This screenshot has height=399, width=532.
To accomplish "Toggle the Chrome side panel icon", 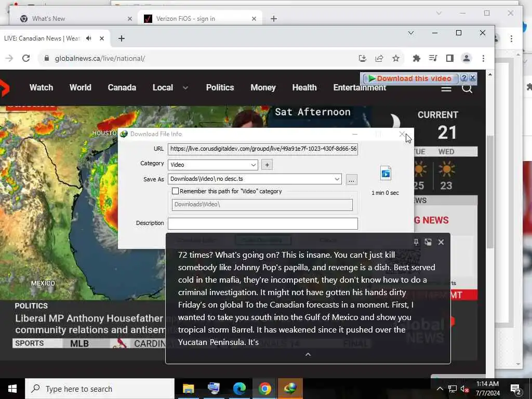I will pyautogui.click(x=449, y=58).
